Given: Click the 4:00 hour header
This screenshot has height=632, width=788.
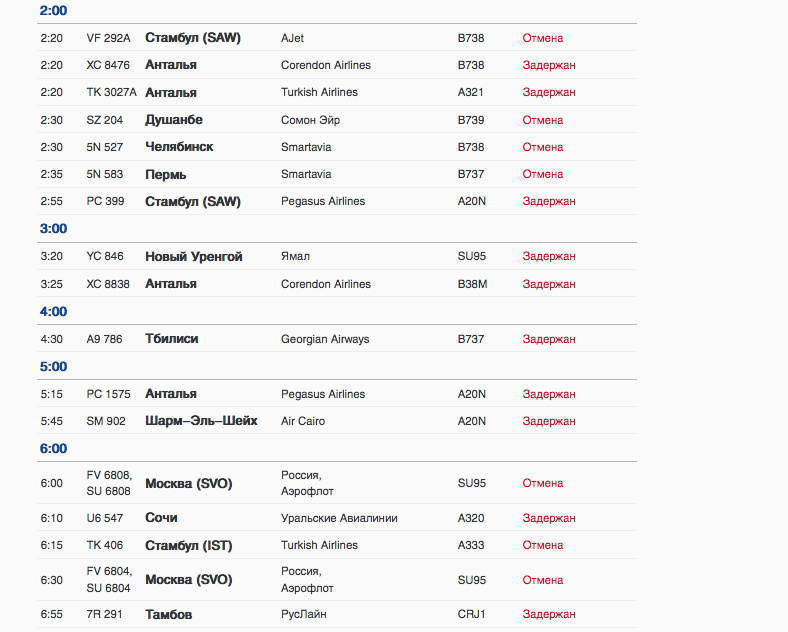Looking at the screenshot, I should (53, 311).
